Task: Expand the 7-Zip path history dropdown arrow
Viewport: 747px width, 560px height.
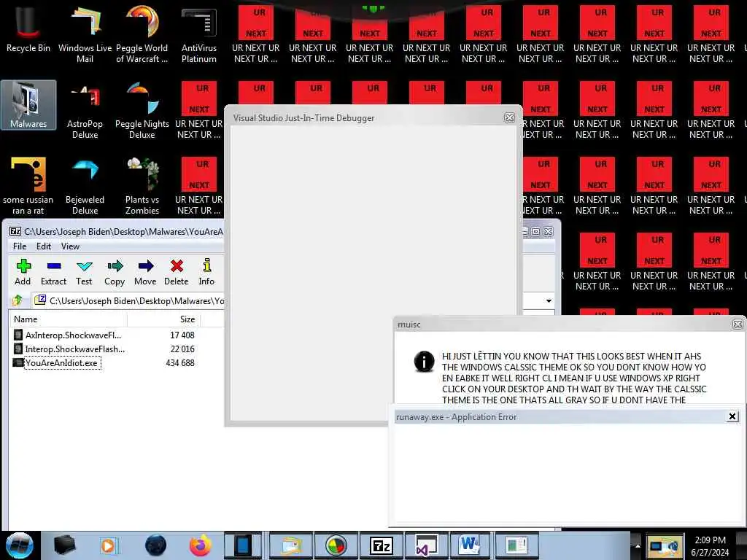Action: point(549,300)
